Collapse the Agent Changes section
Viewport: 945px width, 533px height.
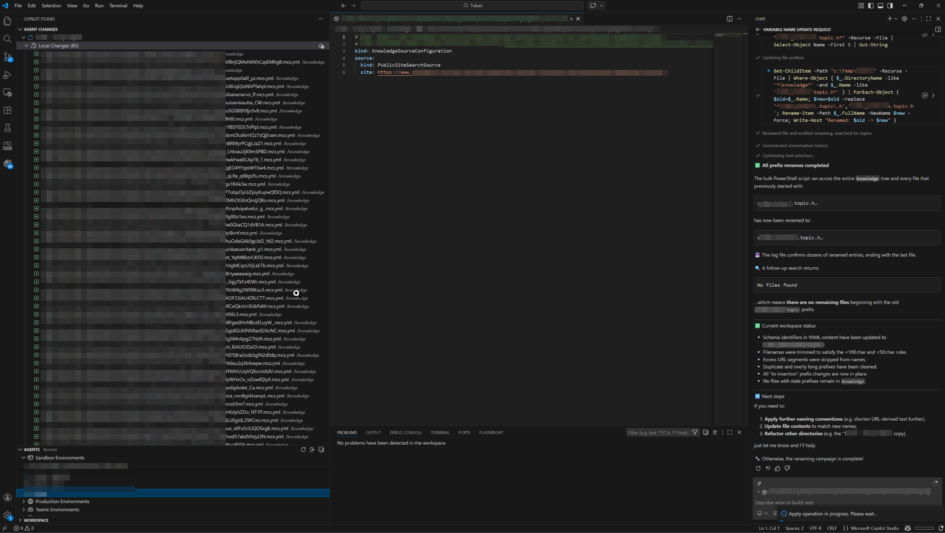[x=20, y=29]
